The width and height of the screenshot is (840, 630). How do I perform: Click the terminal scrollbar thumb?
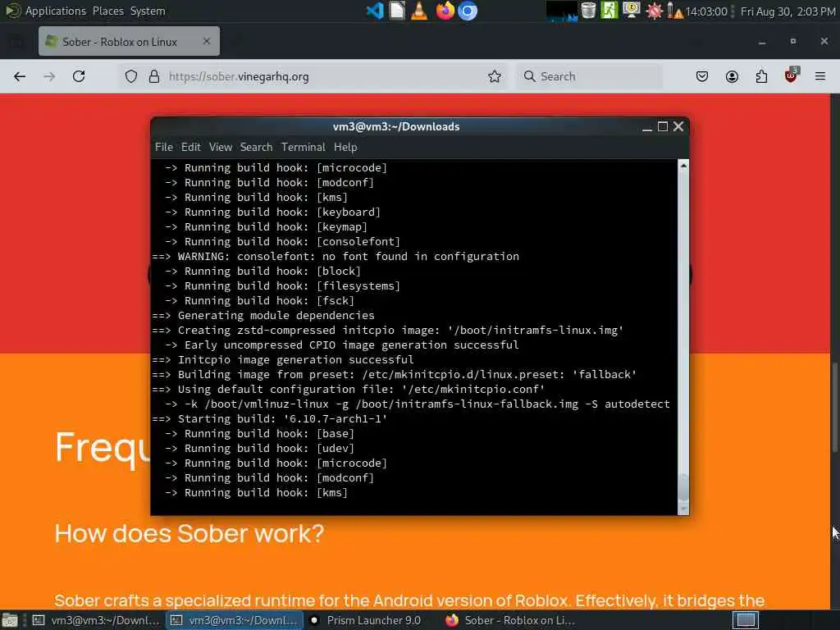click(x=683, y=486)
